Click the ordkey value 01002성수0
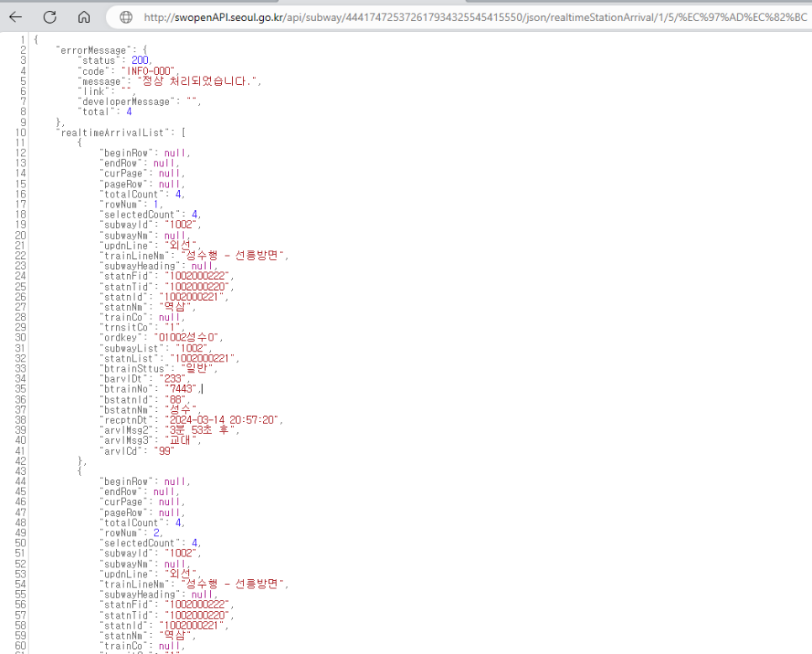The image size is (812, 654). 186,338
